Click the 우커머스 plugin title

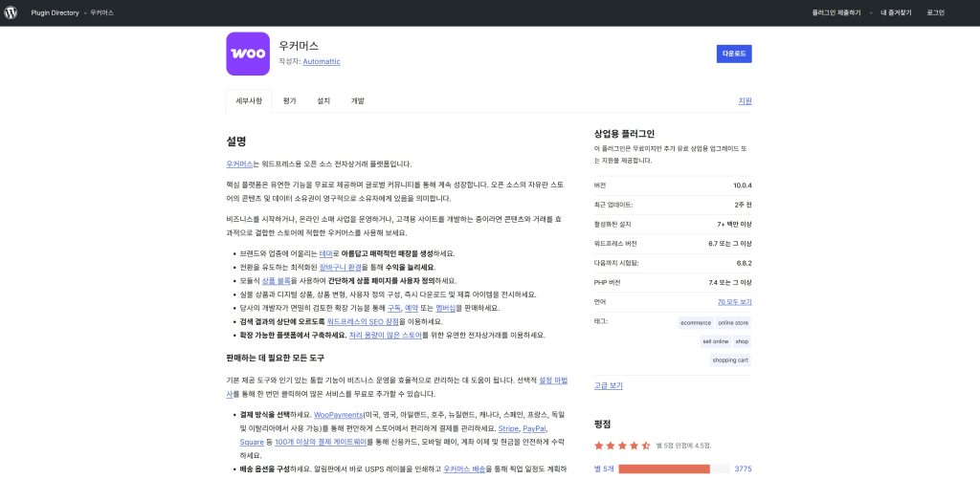[x=299, y=46]
